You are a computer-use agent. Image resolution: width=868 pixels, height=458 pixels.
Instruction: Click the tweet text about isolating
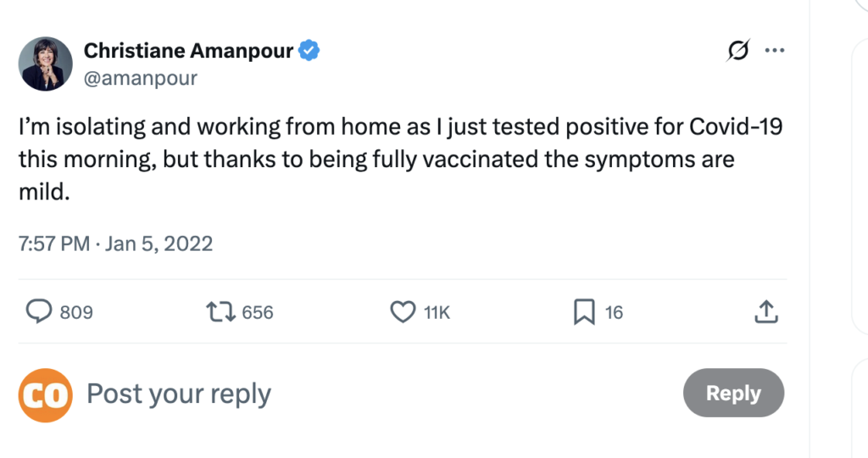(x=398, y=159)
